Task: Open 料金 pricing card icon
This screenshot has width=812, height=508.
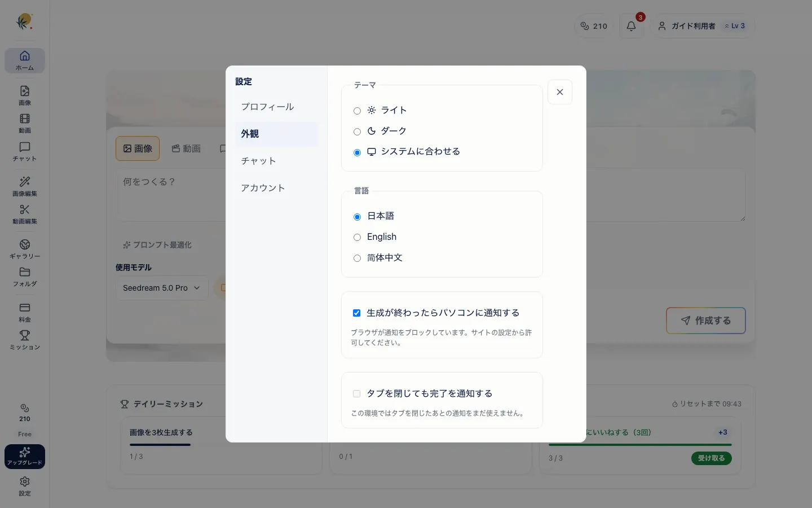Action: (x=25, y=312)
